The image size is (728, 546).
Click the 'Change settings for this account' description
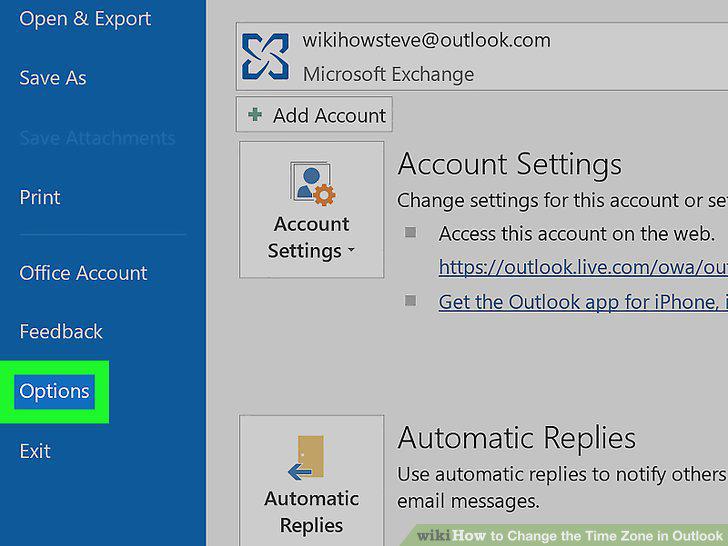point(562,201)
